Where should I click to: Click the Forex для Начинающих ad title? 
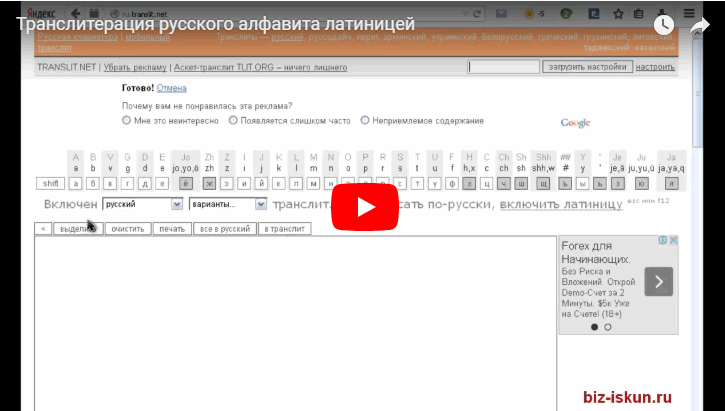[x=596, y=252]
